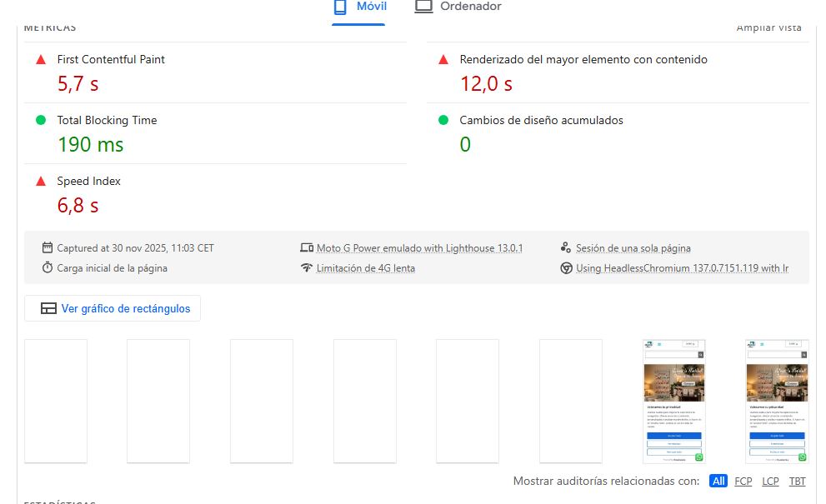Click the Chrome icon beside Using HeadlessChromium
Screen dimensions: 826x504
(x=566, y=268)
